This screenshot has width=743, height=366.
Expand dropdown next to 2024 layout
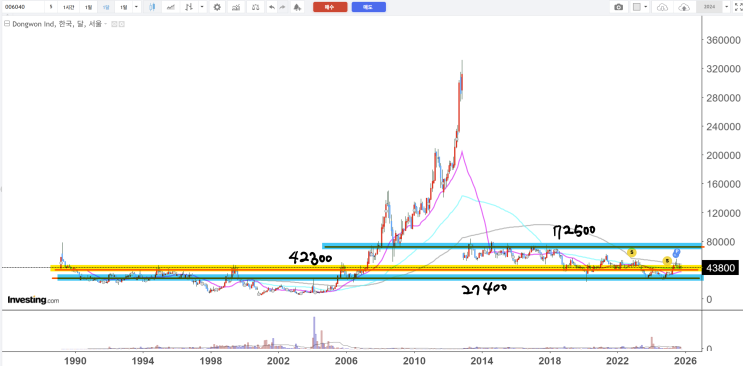pos(727,7)
